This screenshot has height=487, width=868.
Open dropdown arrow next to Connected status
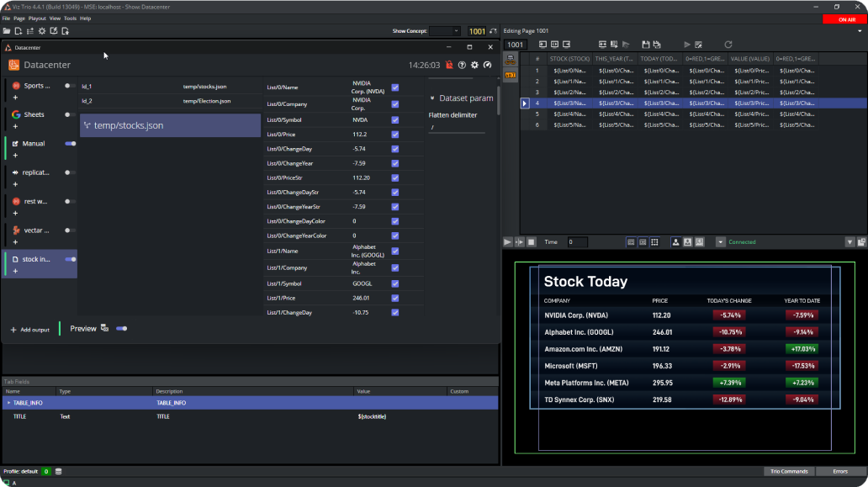click(720, 242)
